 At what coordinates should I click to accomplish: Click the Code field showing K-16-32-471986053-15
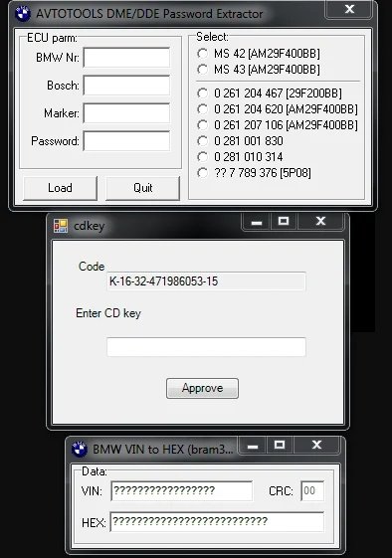pyautogui.click(x=206, y=281)
